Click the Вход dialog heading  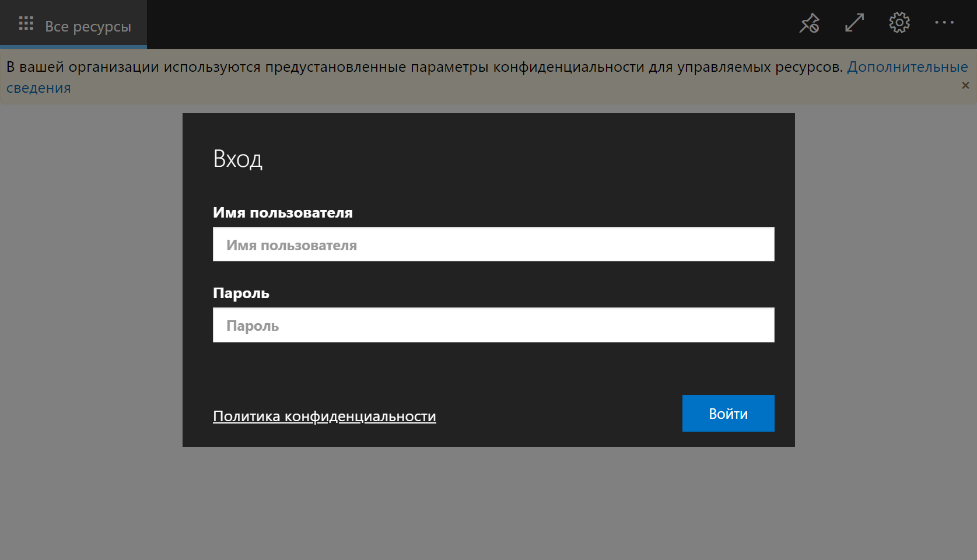pos(237,159)
